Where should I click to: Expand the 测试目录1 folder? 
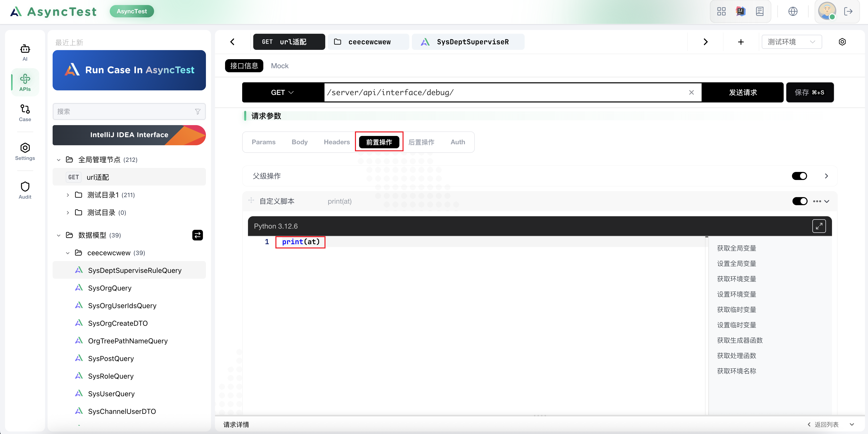pyautogui.click(x=68, y=195)
